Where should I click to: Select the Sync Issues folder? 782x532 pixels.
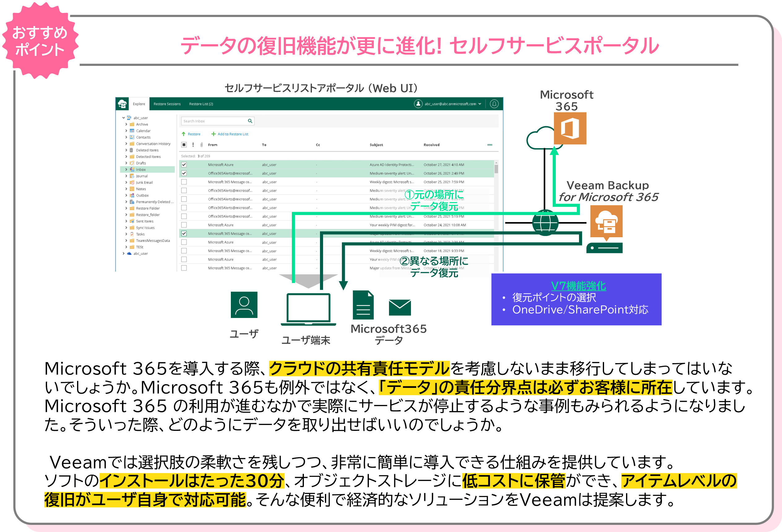145,228
